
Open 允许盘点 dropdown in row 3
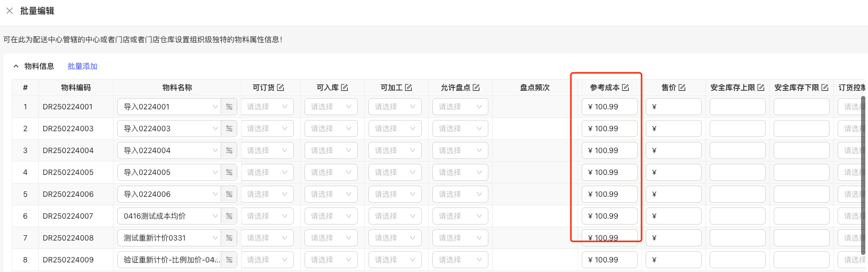(x=460, y=150)
